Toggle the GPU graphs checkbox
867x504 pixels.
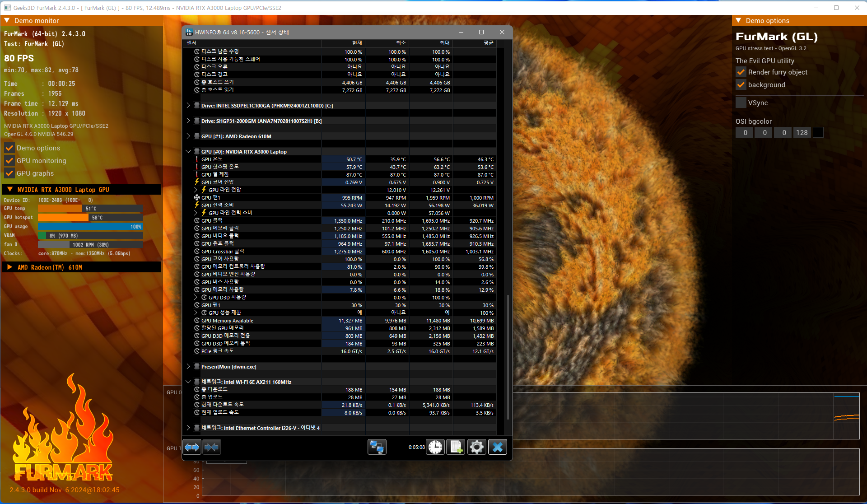[9, 173]
